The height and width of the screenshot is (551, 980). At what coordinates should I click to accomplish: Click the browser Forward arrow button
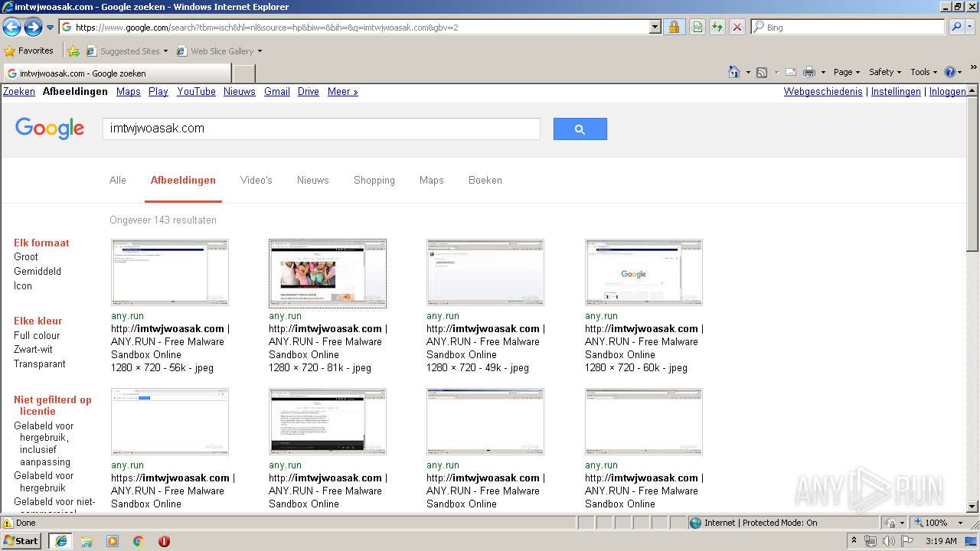(x=33, y=28)
